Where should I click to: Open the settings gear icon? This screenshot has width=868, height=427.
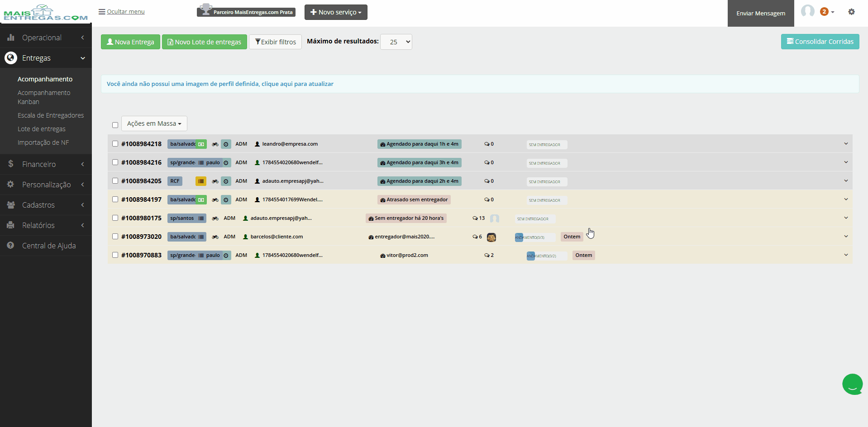(851, 12)
